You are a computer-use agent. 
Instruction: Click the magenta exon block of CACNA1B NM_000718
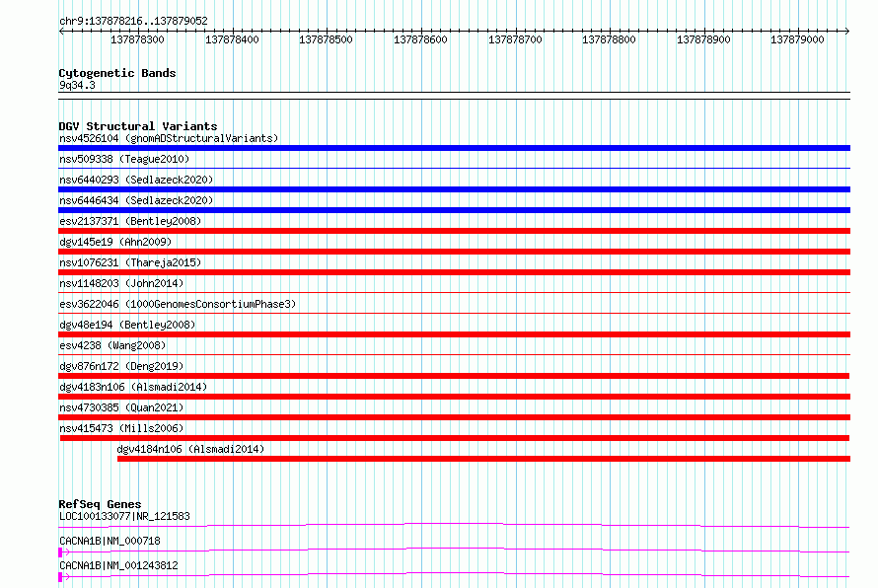60,552
